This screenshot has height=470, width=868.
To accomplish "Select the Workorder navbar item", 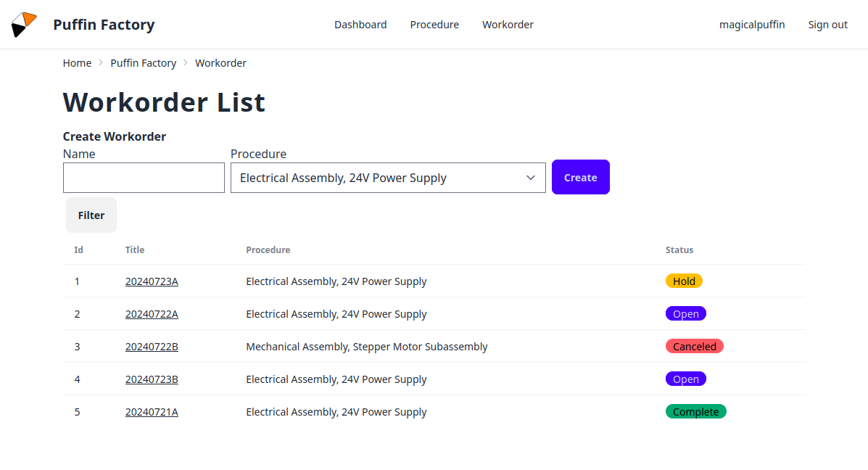I will [508, 24].
